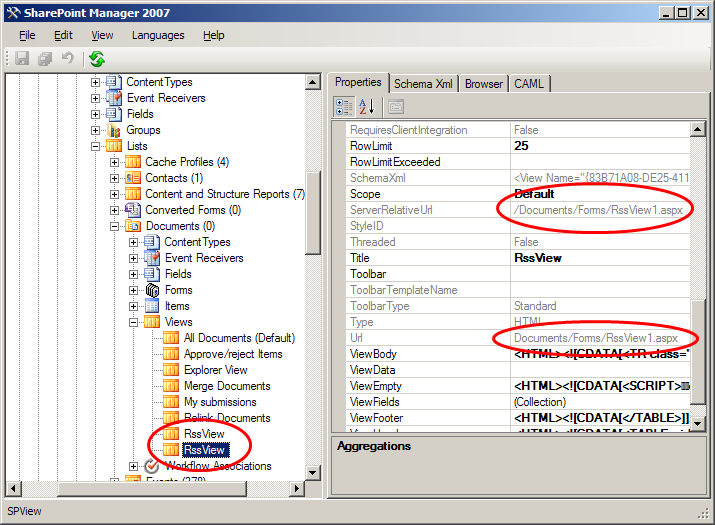Open the Help menu
Viewport: 715px width, 525px height.
tap(213, 35)
